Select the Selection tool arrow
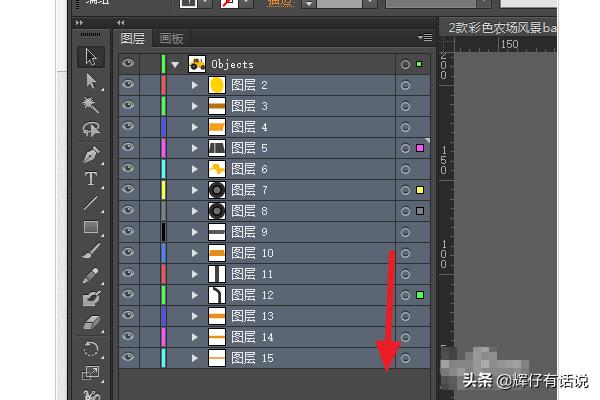This screenshot has width=600, height=400. click(x=91, y=57)
